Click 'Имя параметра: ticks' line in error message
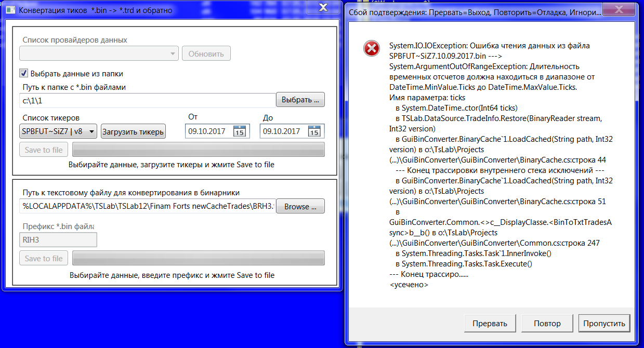The image size is (644, 348). point(427,97)
